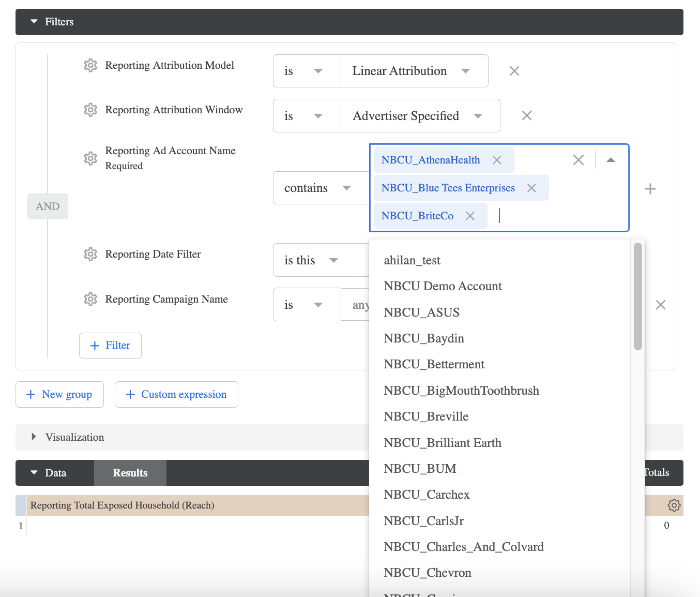
Task: Open the 'is this' date operator dropdown
Action: (315, 260)
